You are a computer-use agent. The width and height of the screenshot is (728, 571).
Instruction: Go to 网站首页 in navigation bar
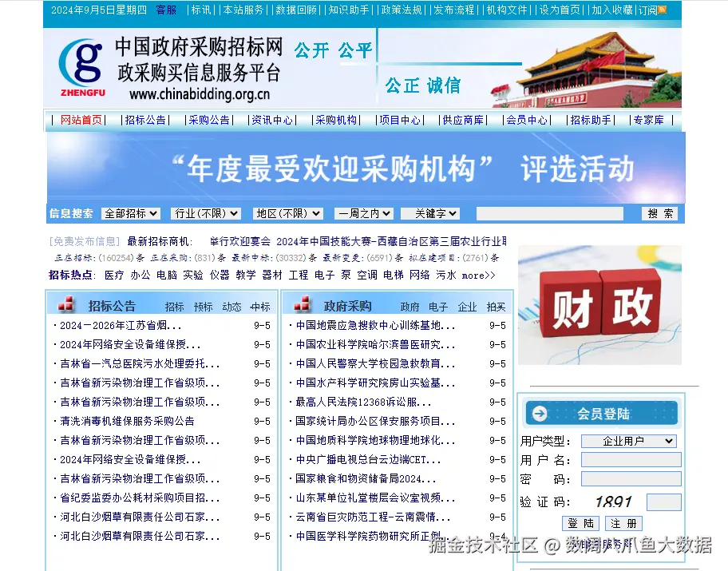[x=81, y=120]
